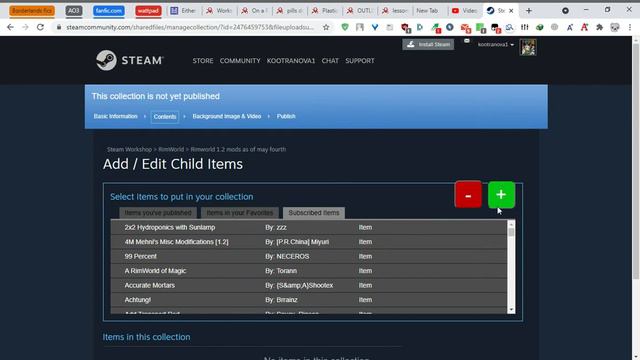Select 2x2 Hydroponics with Sunlamp item

[309, 227]
